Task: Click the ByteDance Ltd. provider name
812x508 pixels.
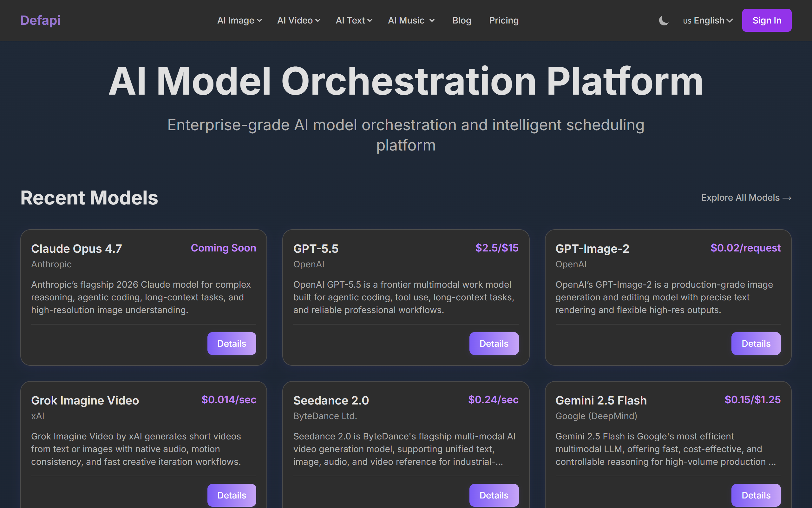Action: tap(325, 416)
